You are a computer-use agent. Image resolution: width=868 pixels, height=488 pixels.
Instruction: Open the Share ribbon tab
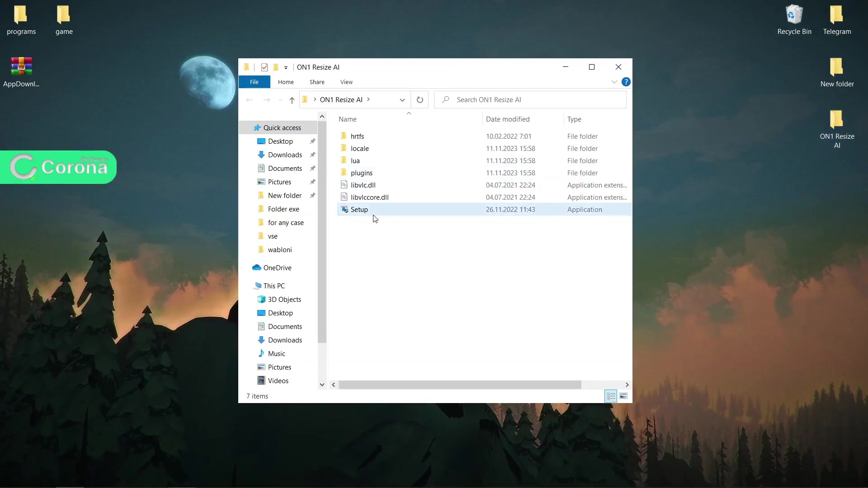(x=317, y=82)
